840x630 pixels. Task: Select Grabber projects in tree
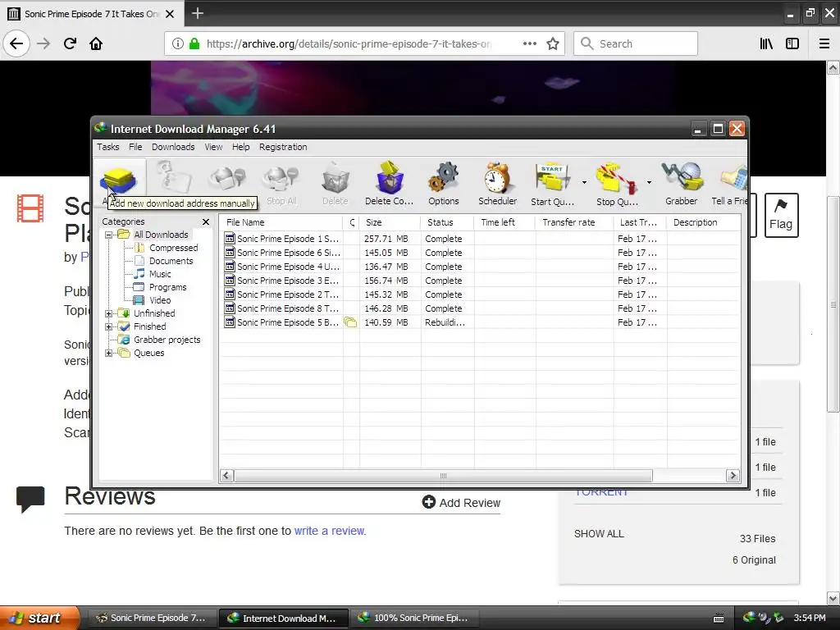pos(167,340)
